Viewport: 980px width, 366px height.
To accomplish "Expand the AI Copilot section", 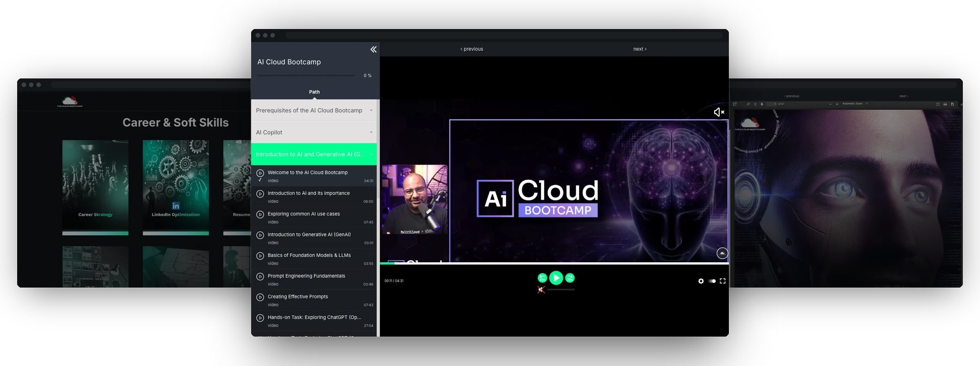I will point(314,132).
